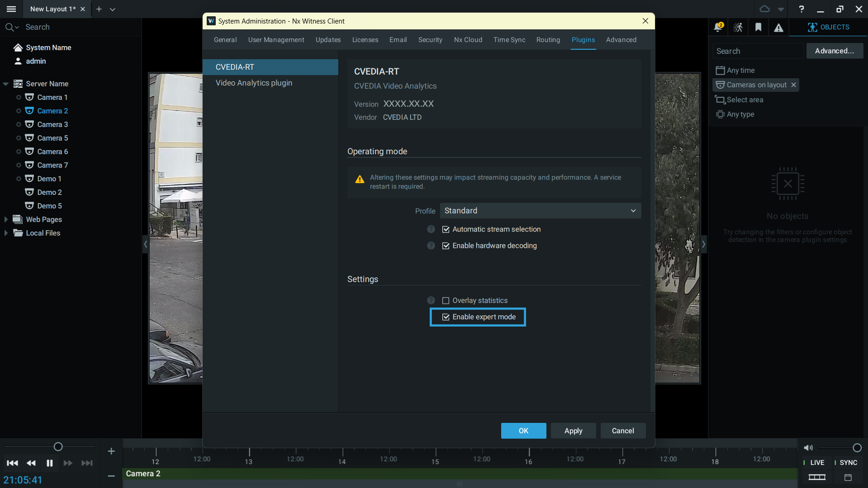The width and height of the screenshot is (868, 488).
Task: Open the motion detection tab
Action: 738,27
